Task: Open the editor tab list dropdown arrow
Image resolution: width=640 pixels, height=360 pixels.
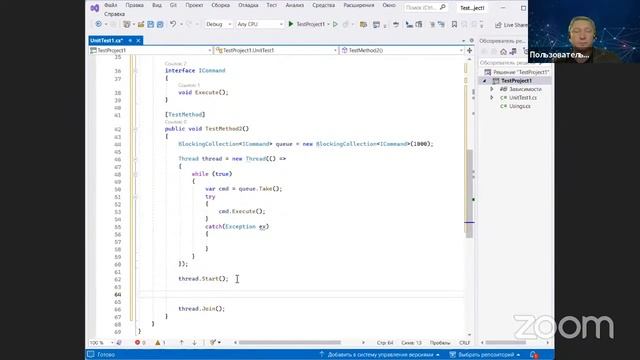Action: 463,41
